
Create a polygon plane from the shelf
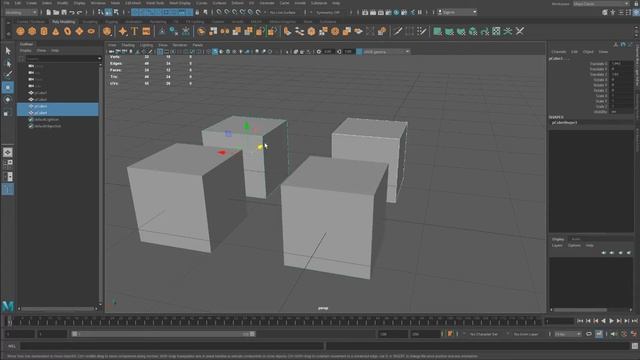click(x=79, y=31)
